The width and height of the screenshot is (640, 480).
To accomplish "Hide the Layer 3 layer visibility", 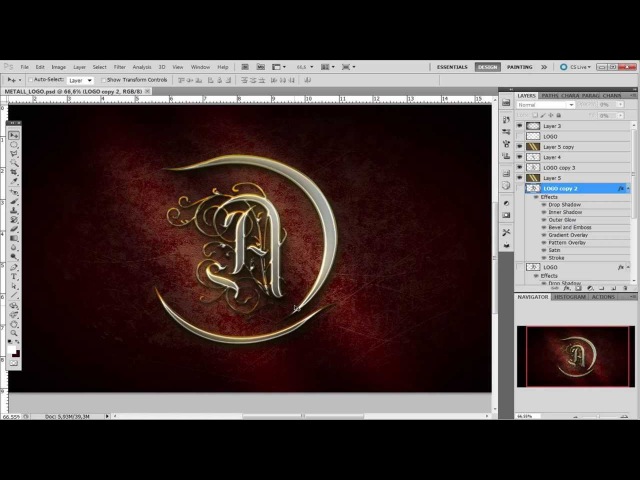I will click(x=519, y=126).
